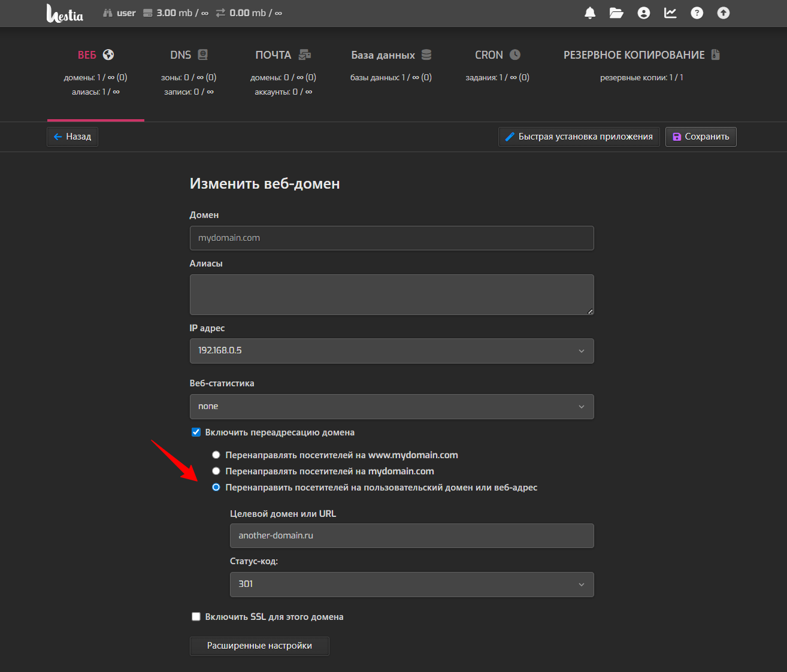Screen dimensions: 787x672
Task: Select redirect to www.mydomain.com radio
Action: (x=216, y=455)
